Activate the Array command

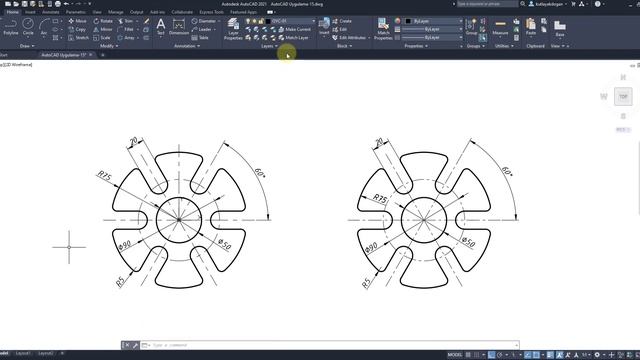tap(126, 38)
